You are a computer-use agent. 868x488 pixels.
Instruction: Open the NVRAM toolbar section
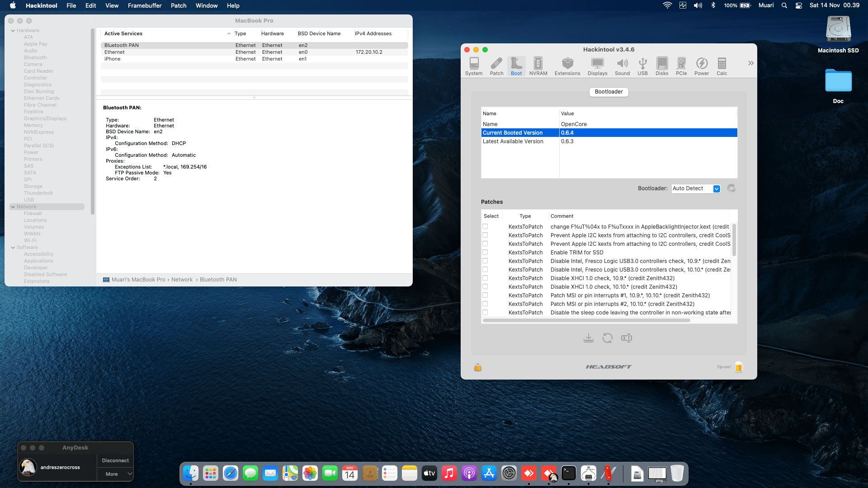coord(538,66)
